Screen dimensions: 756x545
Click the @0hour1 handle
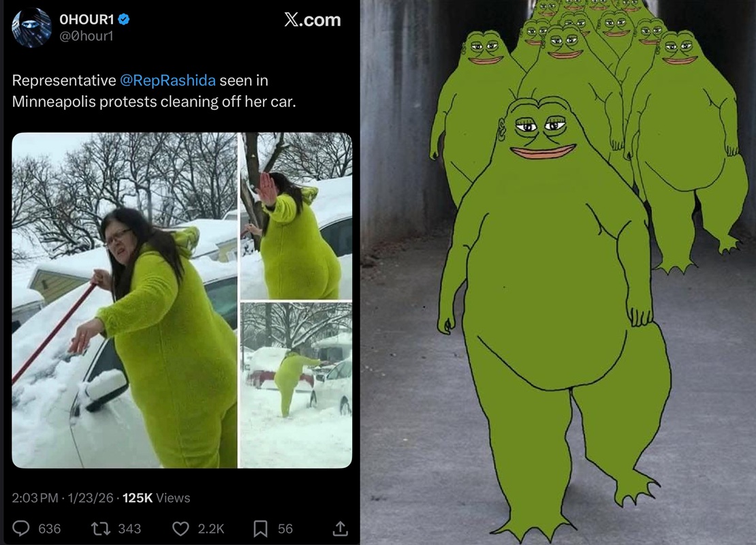tap(86, 36)
